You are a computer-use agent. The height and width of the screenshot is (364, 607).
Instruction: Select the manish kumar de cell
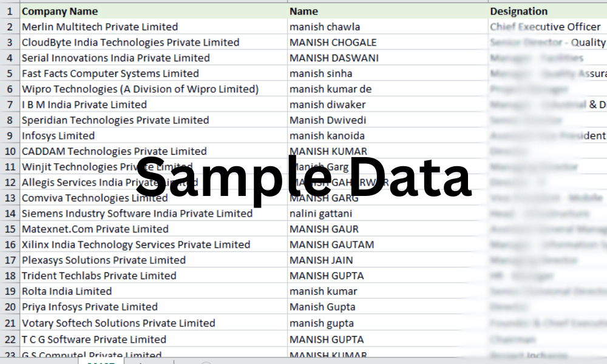388,89
